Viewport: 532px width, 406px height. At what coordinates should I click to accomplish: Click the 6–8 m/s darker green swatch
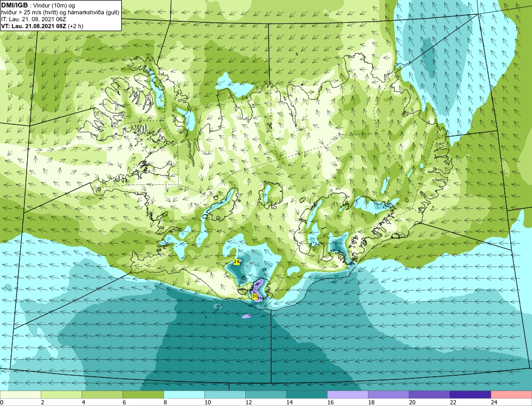143,394
